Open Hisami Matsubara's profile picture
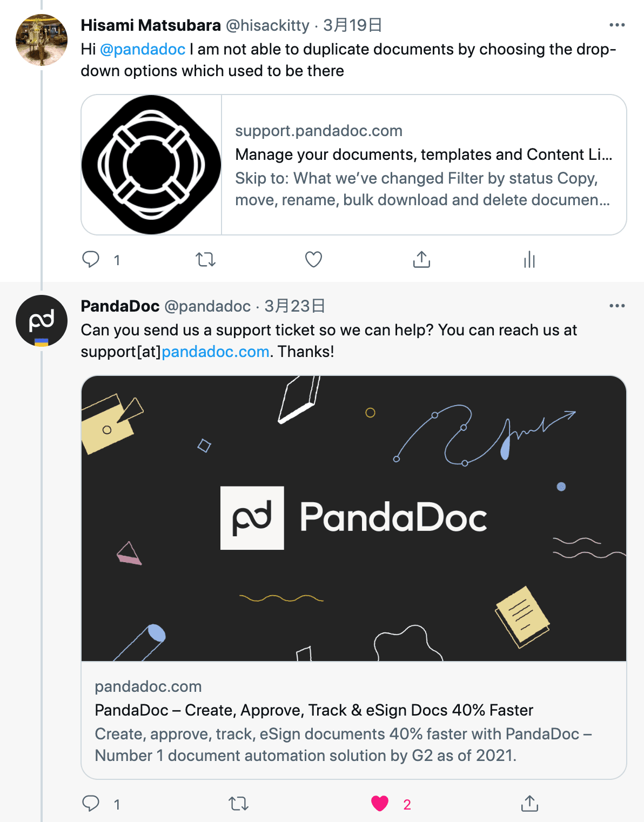 pyautogui.click(x=42, y=40)
